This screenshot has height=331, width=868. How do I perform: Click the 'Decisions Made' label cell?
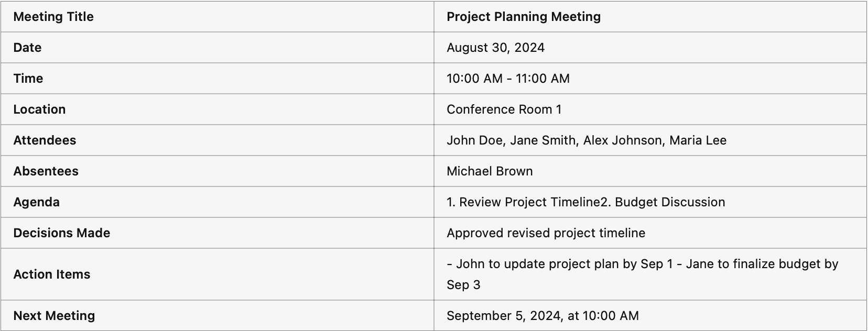[217, 233]
